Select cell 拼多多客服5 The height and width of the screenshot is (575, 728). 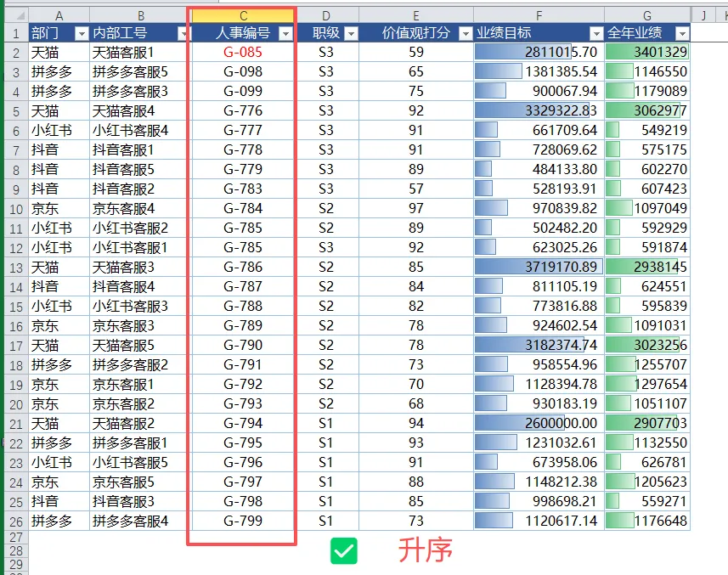140,71
